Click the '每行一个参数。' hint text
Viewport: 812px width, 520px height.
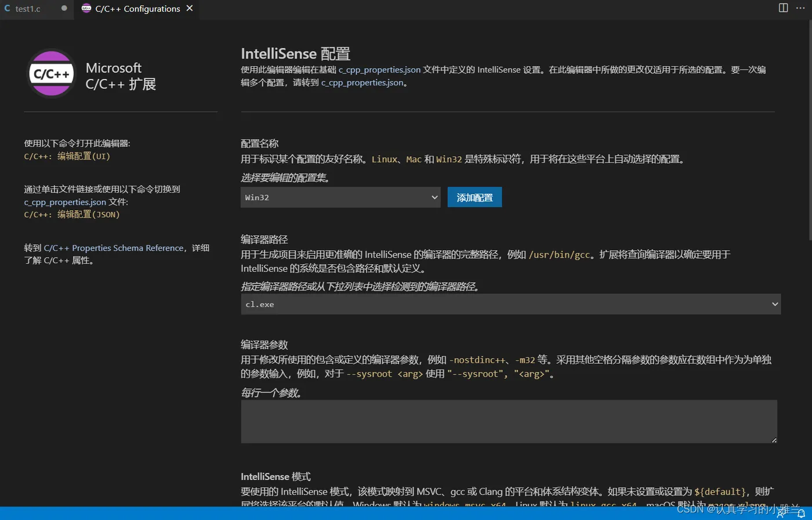[x=271, y=393]
